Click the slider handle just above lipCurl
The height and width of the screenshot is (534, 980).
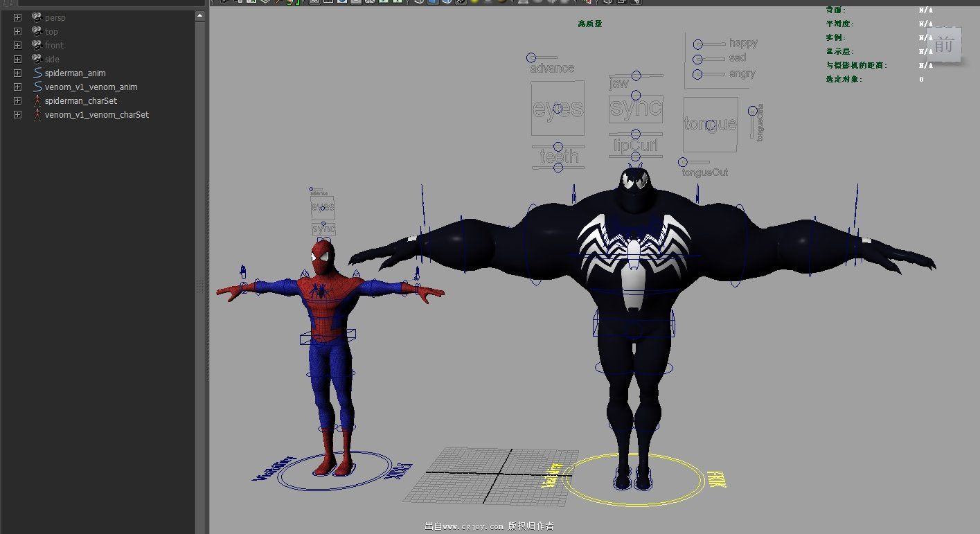636,134
